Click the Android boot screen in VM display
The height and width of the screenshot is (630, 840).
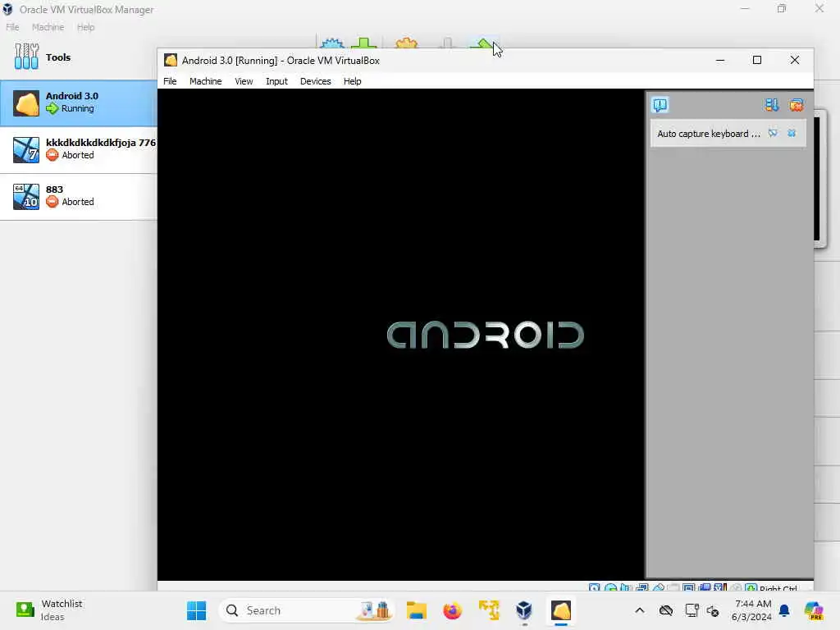pos(400,335)
